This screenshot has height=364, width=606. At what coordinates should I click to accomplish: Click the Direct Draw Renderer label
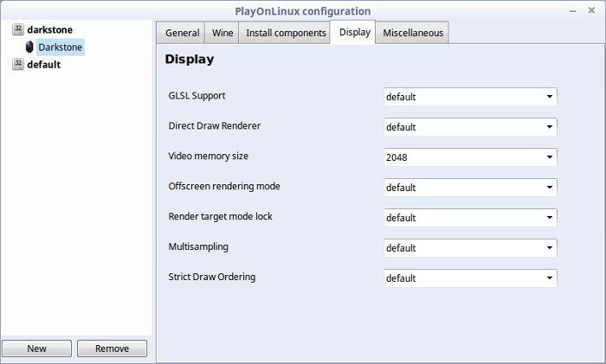pyautogui.click(x=215, y=126)
